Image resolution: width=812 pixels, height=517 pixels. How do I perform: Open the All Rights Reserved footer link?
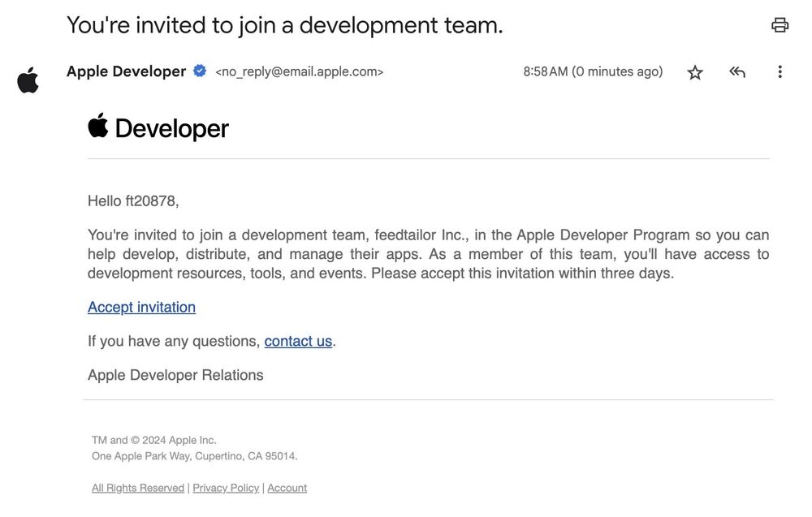pos(138,488)
